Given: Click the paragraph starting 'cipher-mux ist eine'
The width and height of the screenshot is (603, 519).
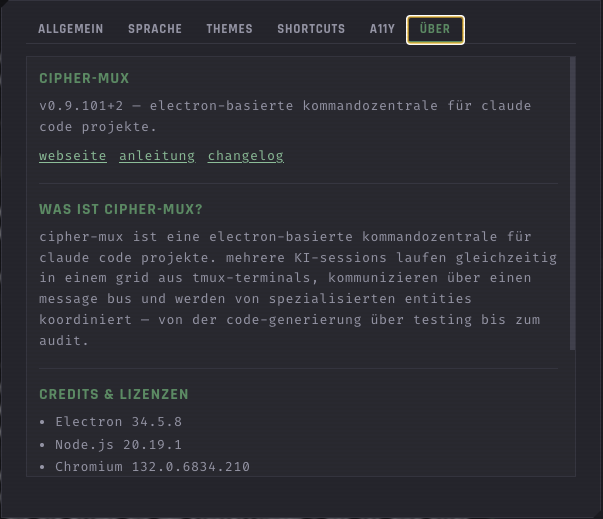Looking at the screenshot, I should (298, 288).
